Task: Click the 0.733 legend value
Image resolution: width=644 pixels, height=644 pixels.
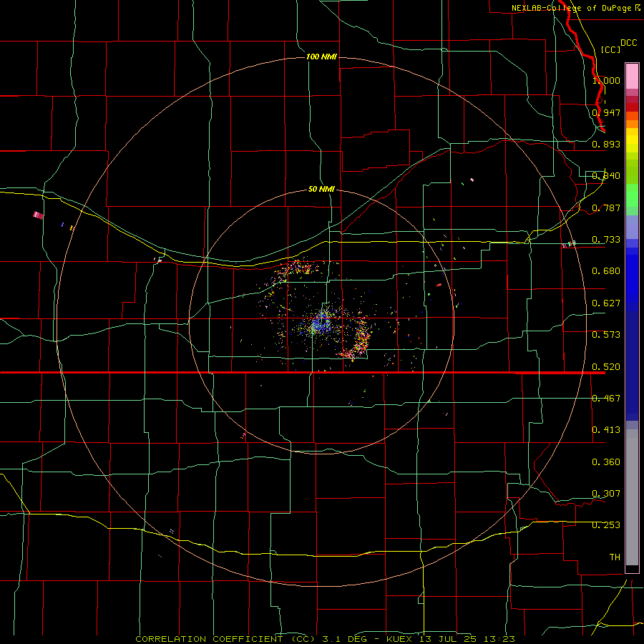Action: pyautogui.click(x=606, y=240)
